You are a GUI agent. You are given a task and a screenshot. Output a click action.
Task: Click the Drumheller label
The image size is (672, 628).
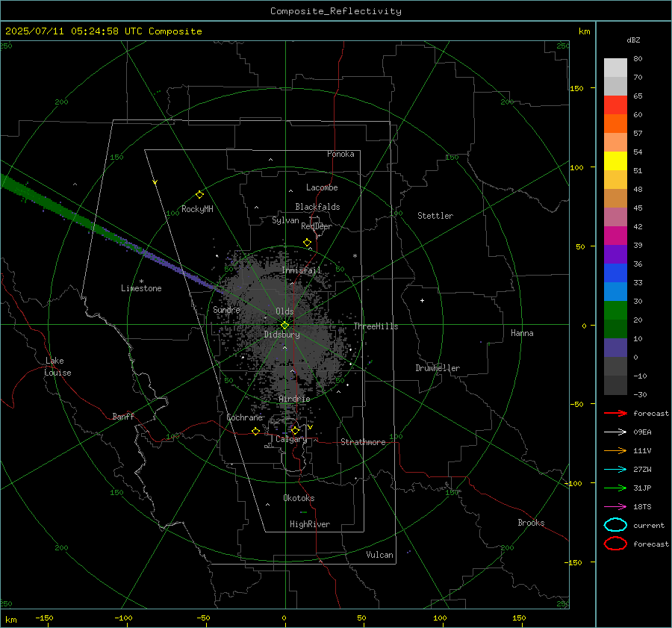click(438, 368)
